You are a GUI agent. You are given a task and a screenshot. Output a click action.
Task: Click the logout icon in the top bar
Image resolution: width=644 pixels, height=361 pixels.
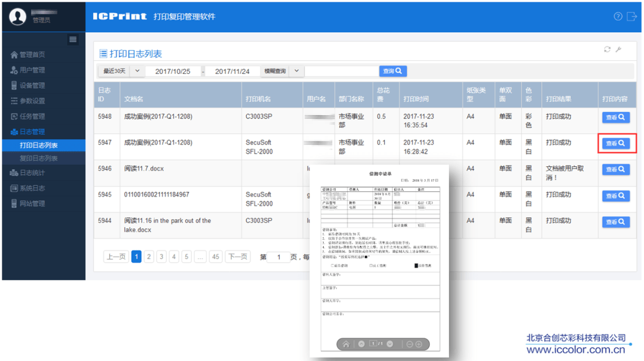631,16
